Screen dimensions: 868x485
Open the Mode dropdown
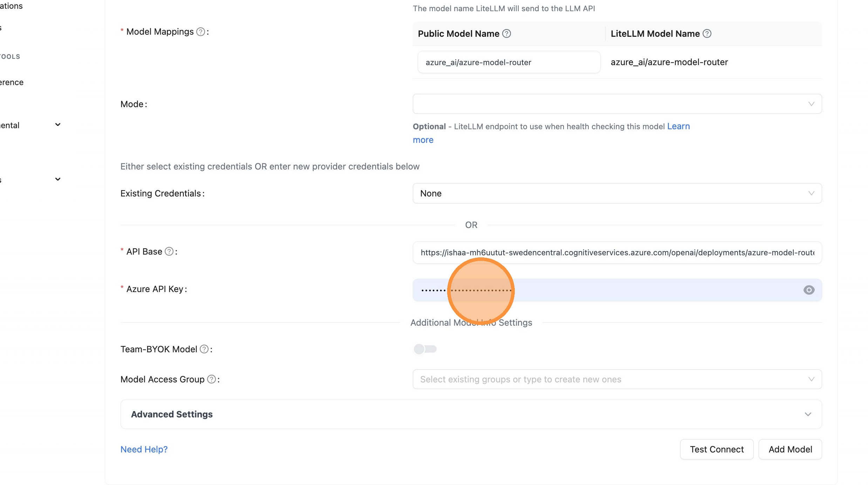click(617, 104)
